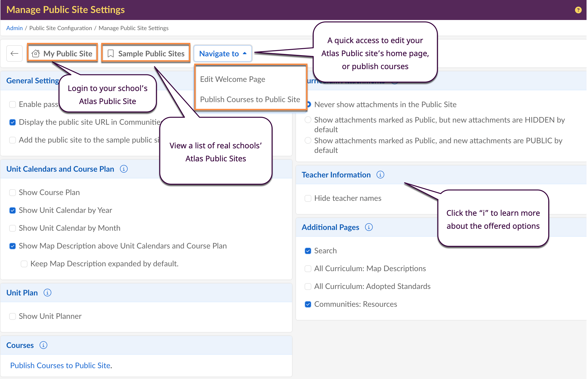
Task: Enable Show Course Plan checkbox
Action: [x=12, y=192]
